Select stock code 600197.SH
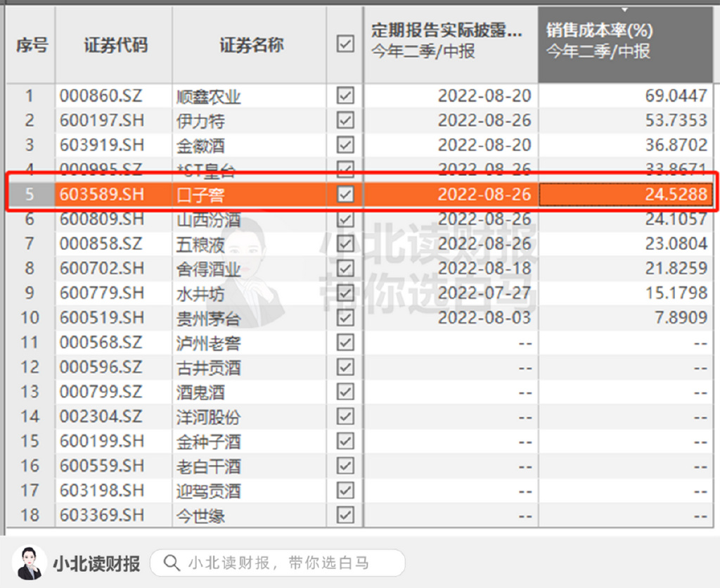Screen dimensions: 720x588 click(x=102, y=121)
